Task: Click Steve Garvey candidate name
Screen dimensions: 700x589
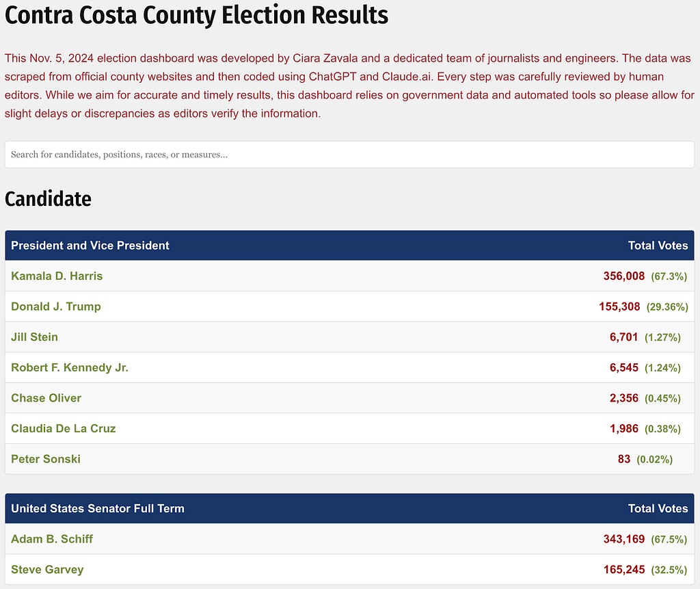Action: pos(47,569)
